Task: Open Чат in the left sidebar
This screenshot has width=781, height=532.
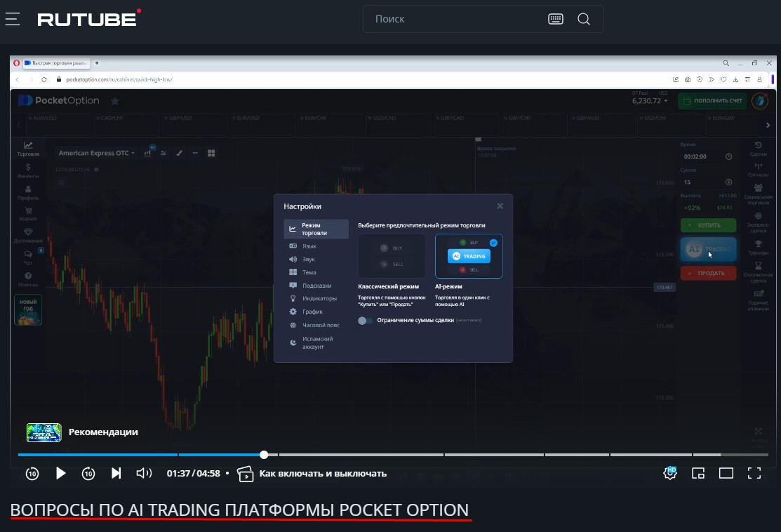Action: pyautogui.click(x=28, y=258)
